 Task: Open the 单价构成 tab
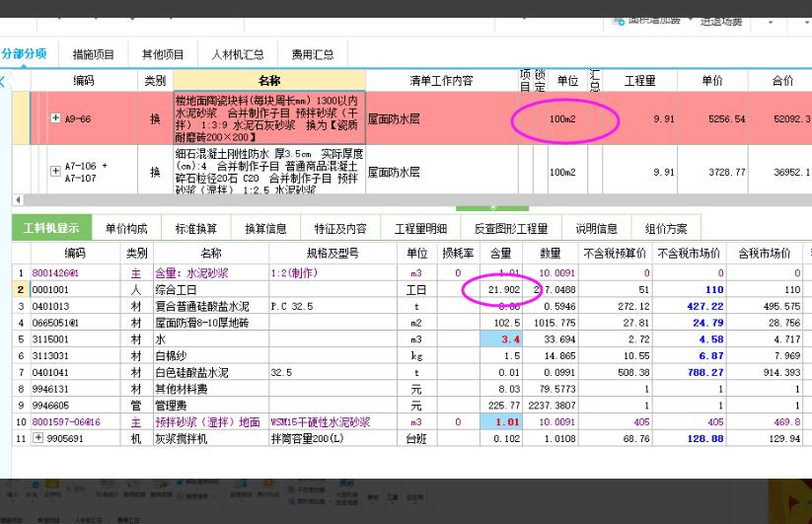coord(126,228)
